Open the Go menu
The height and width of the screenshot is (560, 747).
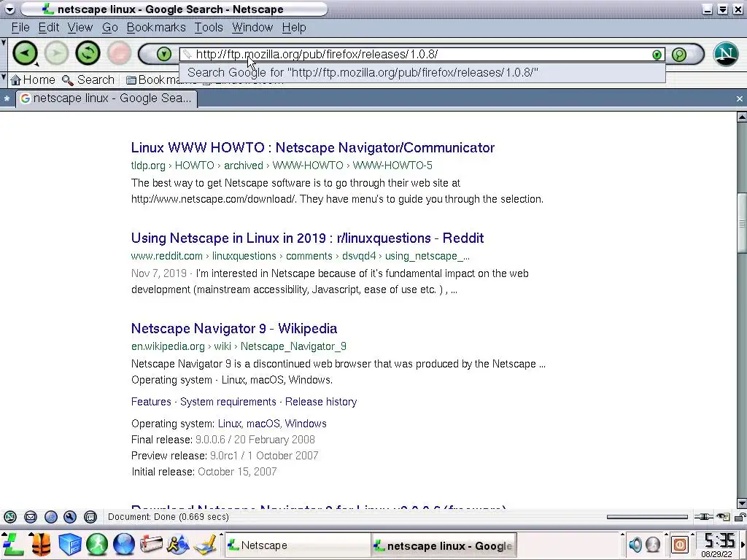109,28
